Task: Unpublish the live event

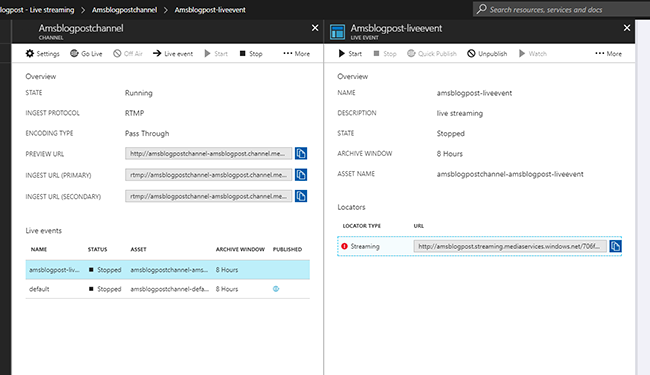Action: (487, 53)
